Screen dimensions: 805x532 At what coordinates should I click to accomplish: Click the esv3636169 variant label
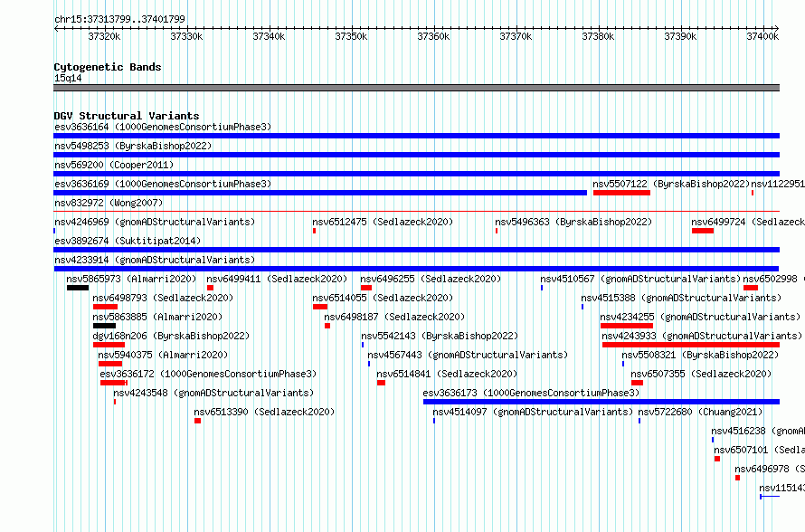(163, 184)
